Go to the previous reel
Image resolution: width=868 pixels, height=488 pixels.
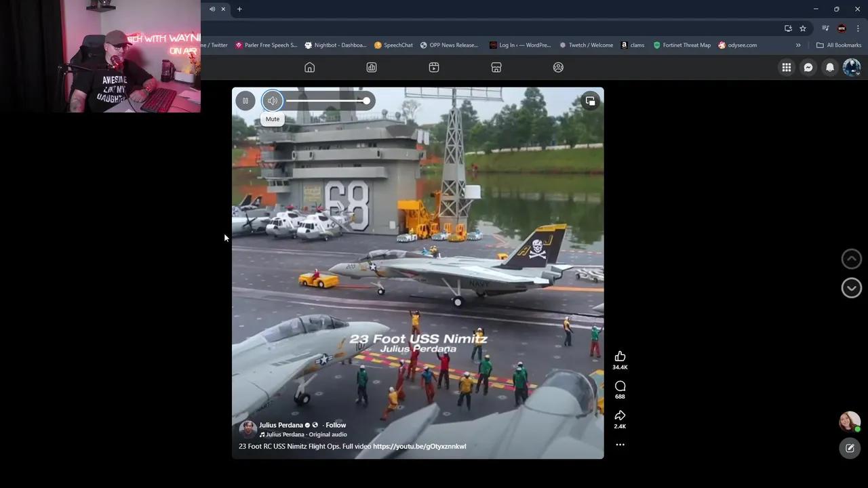click(x=851, y=259)
